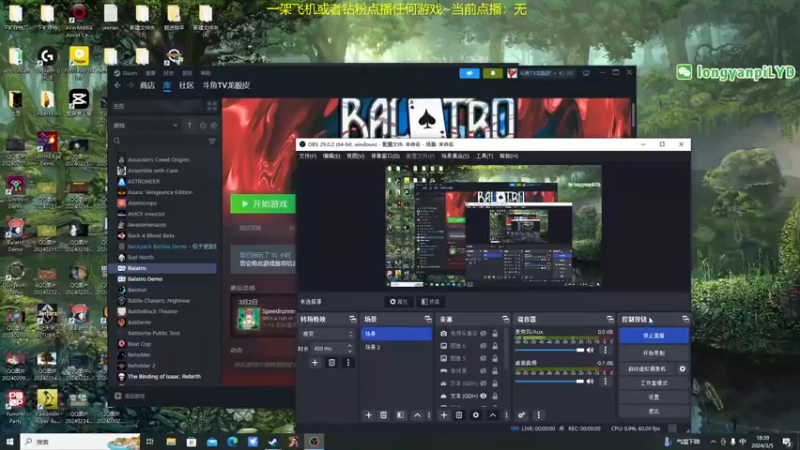The width and height of the screenshot is (800, 450).
Task: Open scene filters icon in Scenes panel
Action: (x=401, y=415)
